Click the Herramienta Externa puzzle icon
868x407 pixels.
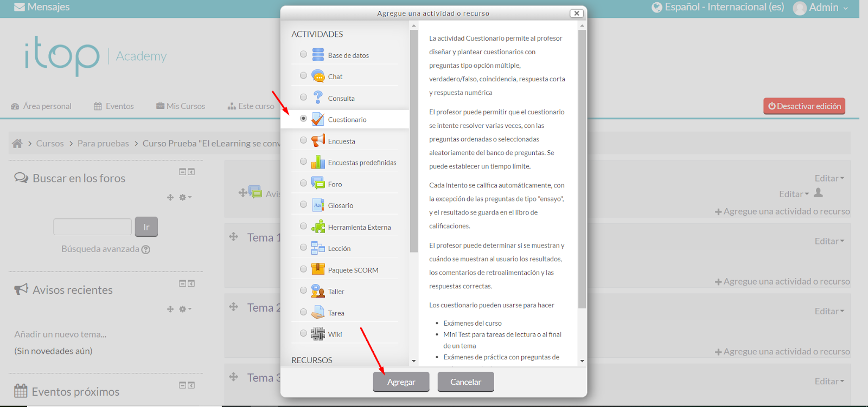coord(318,227)
